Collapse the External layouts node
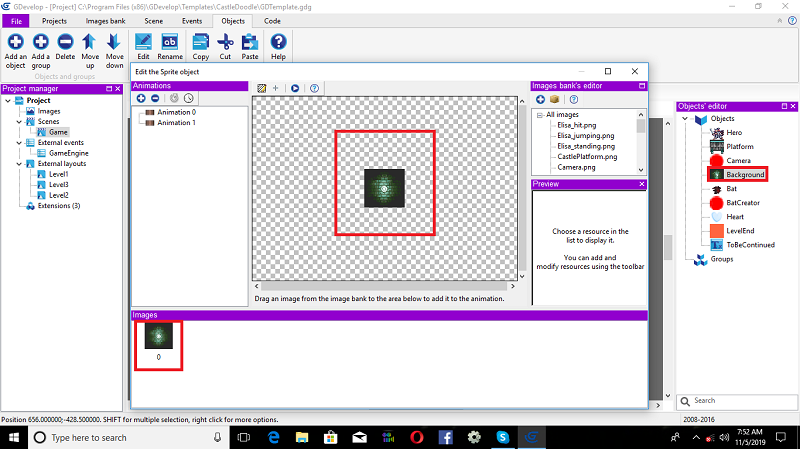800x449 pixels. (x=19, y=164)
